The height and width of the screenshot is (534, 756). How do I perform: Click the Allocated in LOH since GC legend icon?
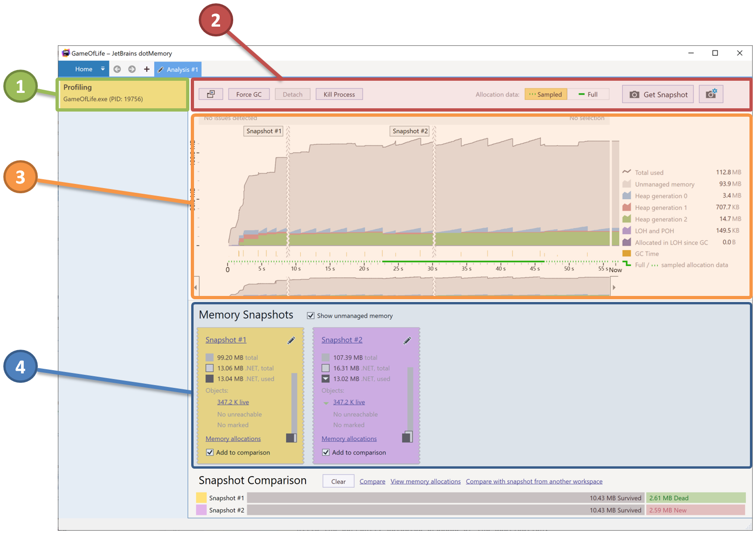coord(627,242)
